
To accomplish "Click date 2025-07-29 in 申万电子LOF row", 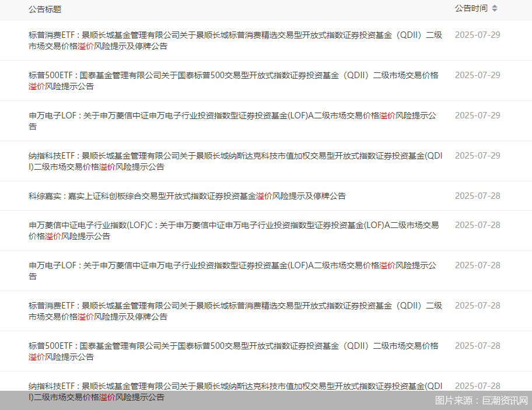I will pos(477,115).
